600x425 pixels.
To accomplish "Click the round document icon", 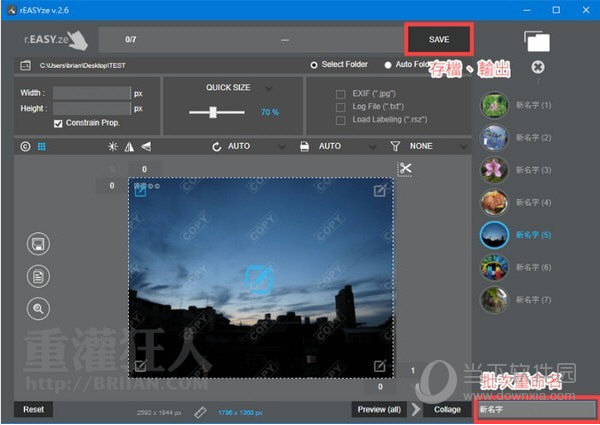I will point(38,276).
